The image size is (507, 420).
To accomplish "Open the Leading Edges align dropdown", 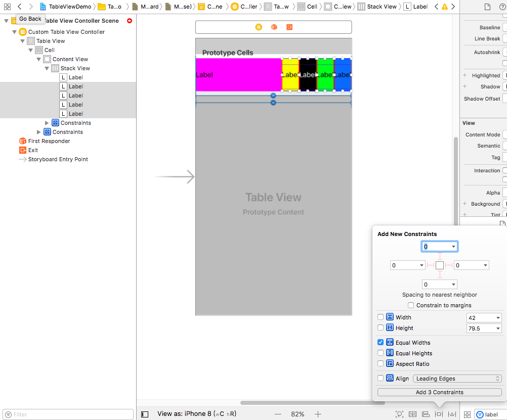I will pyautogui.click(x=457, y=379).
